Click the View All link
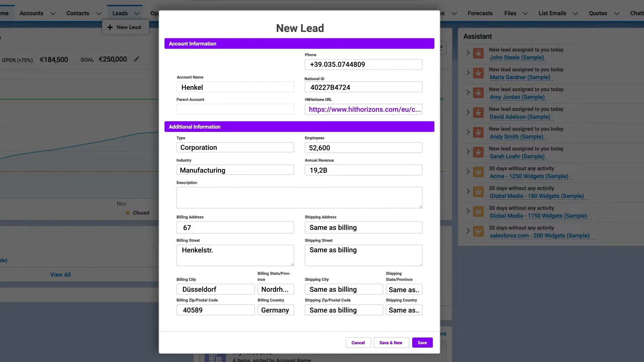644x362 pixels. coord(60,275)
